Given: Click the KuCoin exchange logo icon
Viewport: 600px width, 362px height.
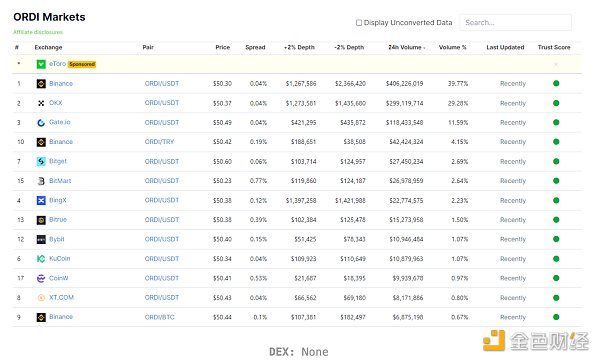Looking at the screenshot, I should click(x=41, y=259).
